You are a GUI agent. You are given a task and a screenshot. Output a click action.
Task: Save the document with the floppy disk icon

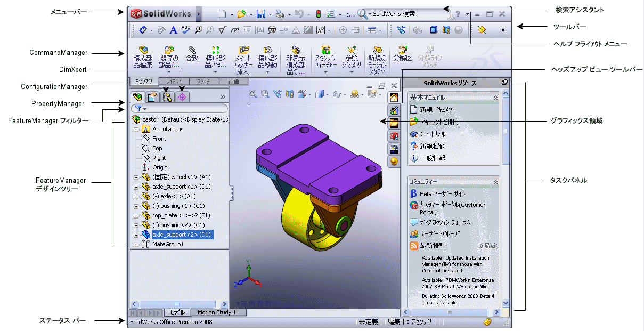261,14
